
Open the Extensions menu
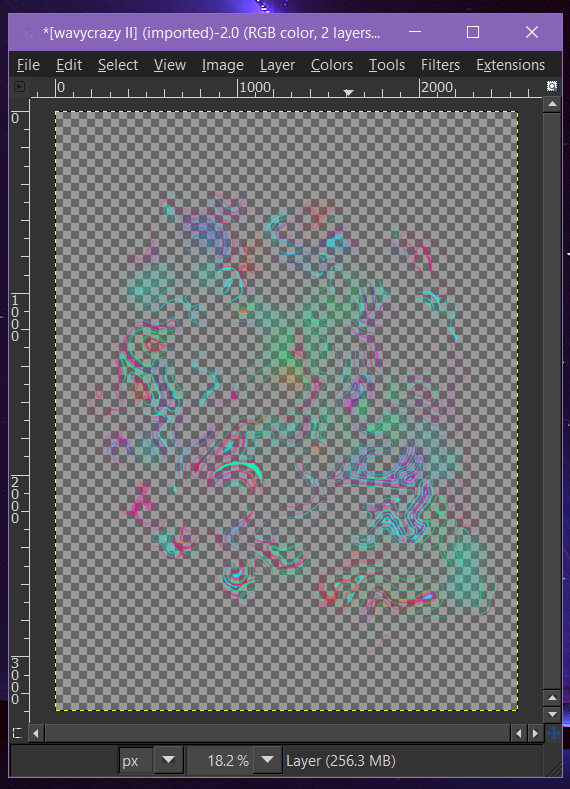510,65
